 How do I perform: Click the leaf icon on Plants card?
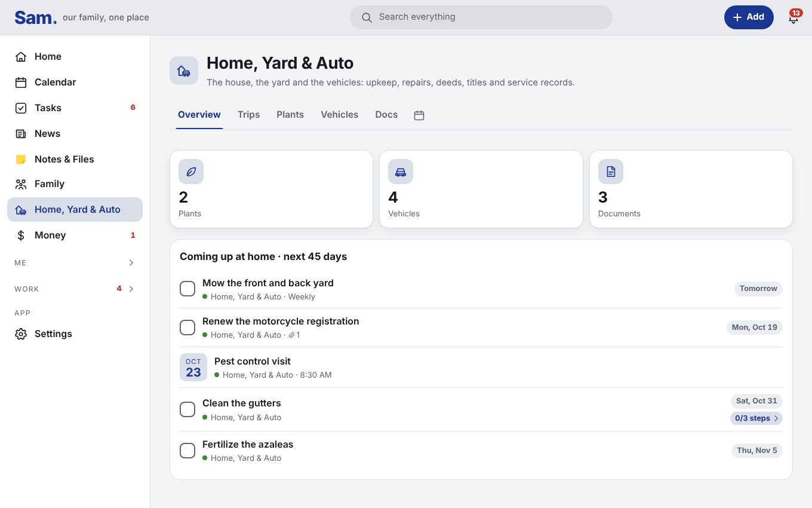pyautogui.click(x=191, y=172)
